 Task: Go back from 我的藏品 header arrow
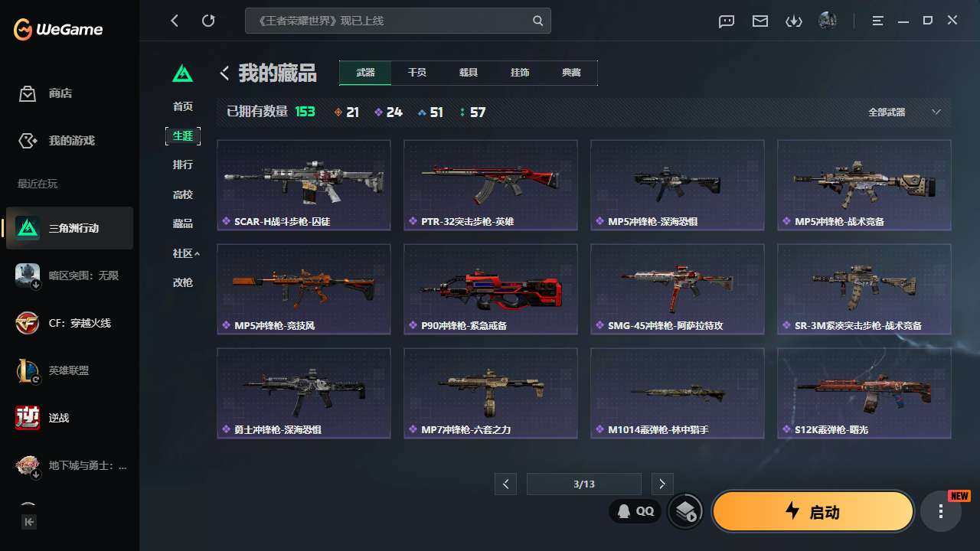224,73
